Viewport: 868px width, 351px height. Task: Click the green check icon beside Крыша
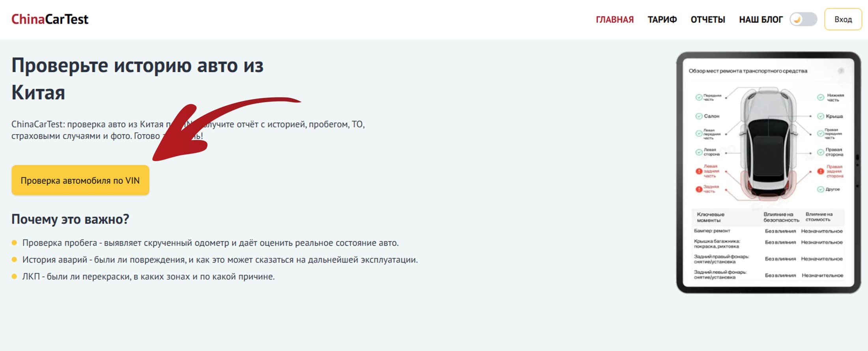[821, 116]
